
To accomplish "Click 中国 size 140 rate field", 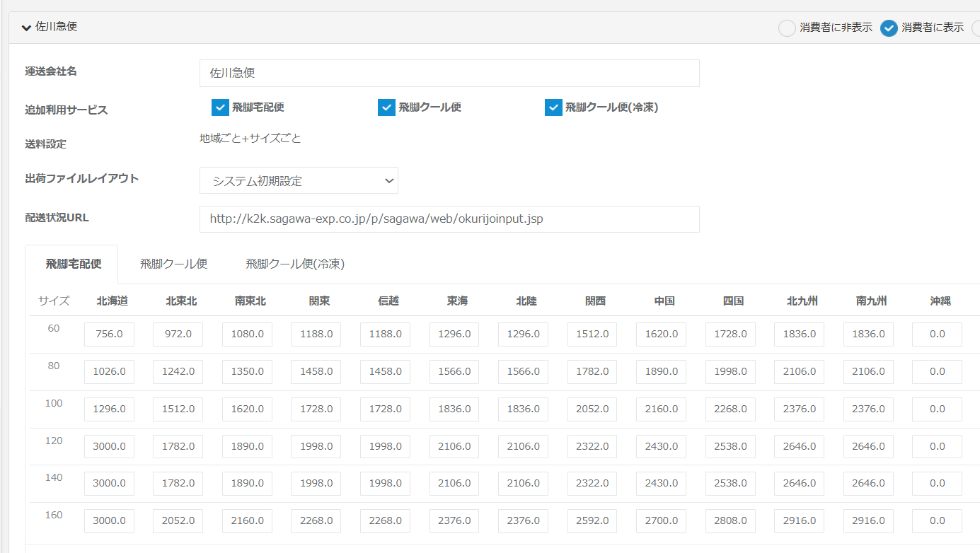I will point(661,484).
